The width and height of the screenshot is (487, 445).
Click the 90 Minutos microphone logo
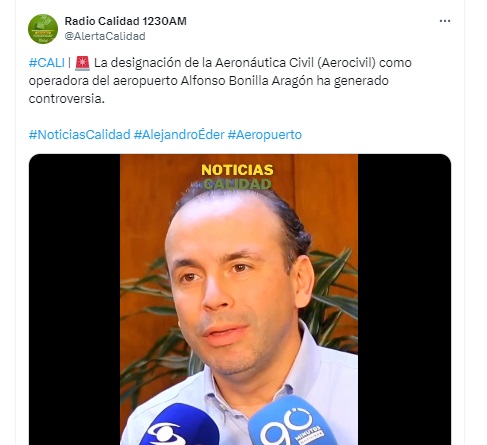[292, 424]
